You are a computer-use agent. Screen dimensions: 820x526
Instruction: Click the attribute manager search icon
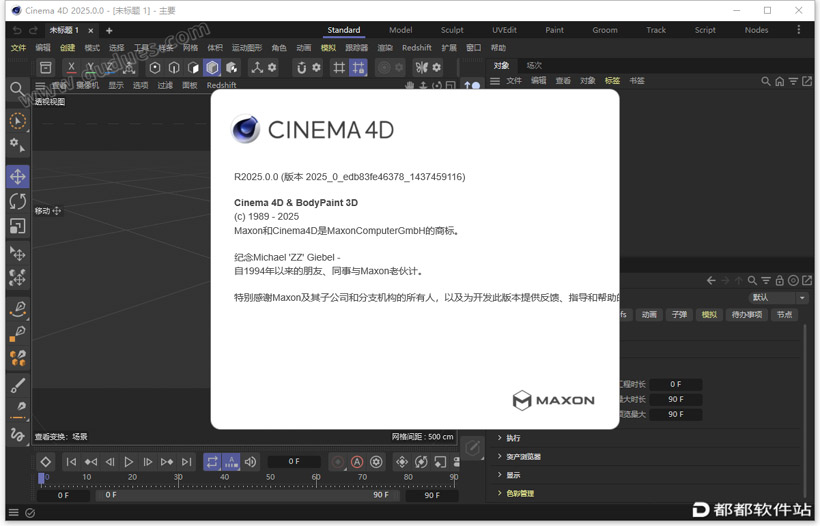click(752, 281)
